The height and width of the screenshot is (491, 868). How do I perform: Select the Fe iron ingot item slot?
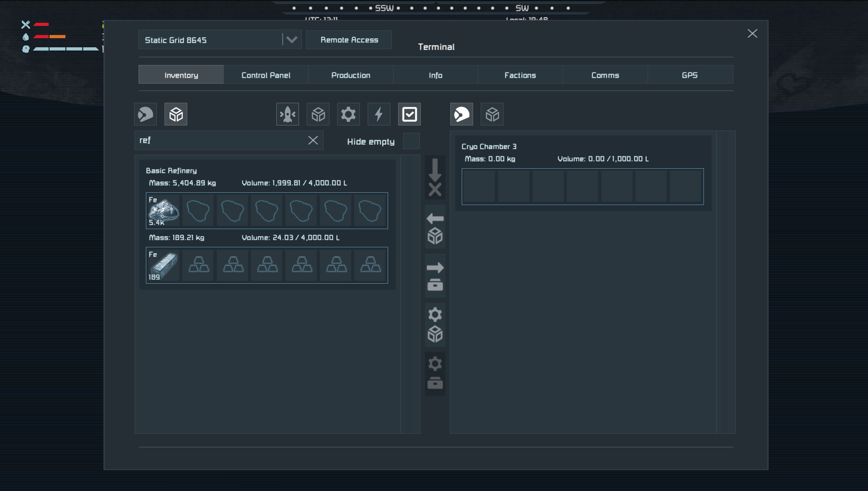pyautogui.click(x=163, y=265)
